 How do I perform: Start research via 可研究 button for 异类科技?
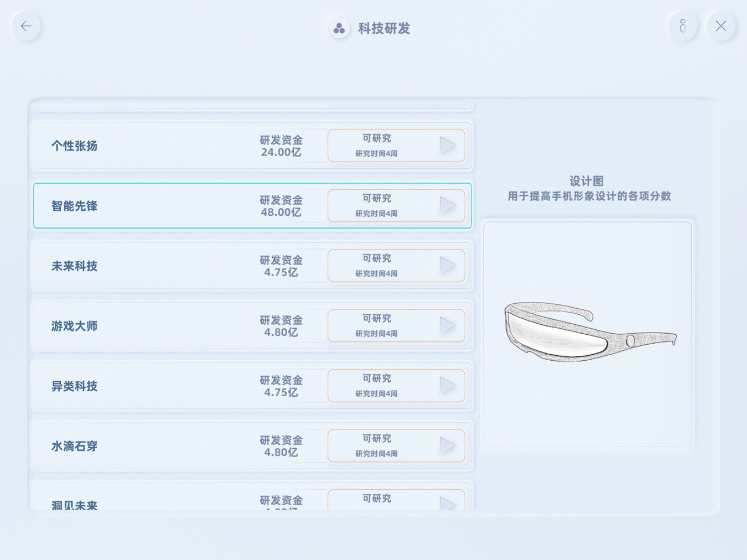tap(396, 386)
